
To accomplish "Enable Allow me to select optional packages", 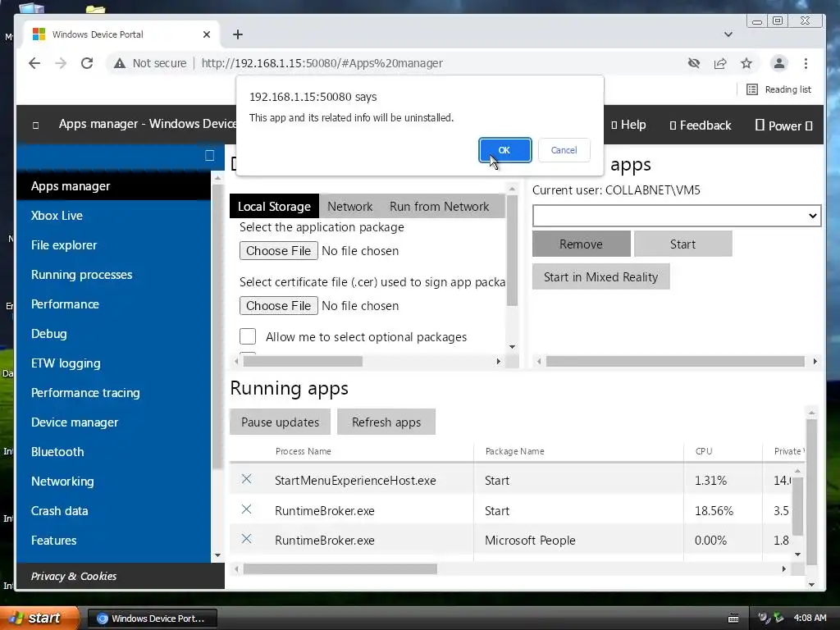I will click(x=248, y=336).
